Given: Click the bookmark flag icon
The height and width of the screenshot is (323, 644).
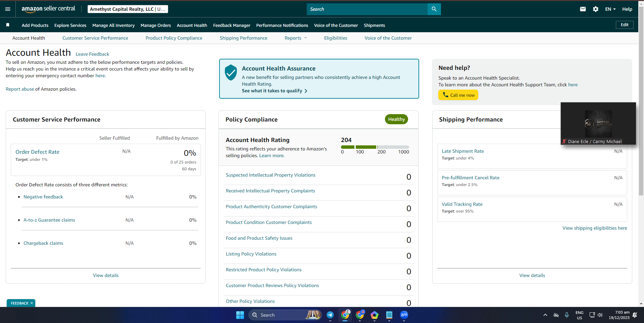Looking at the screenshot, I should tap(8, 25).
